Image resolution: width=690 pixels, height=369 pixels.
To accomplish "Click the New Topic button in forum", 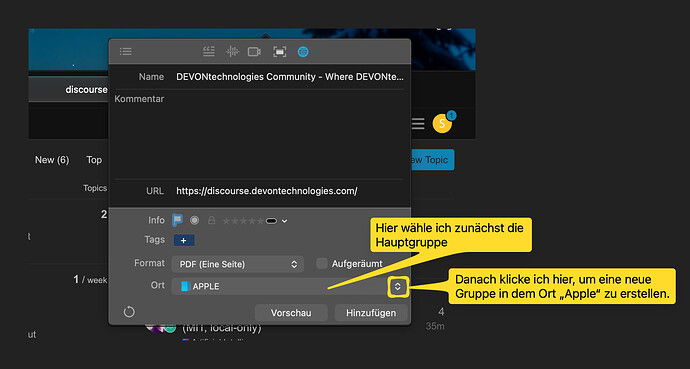I will [432, 160].
